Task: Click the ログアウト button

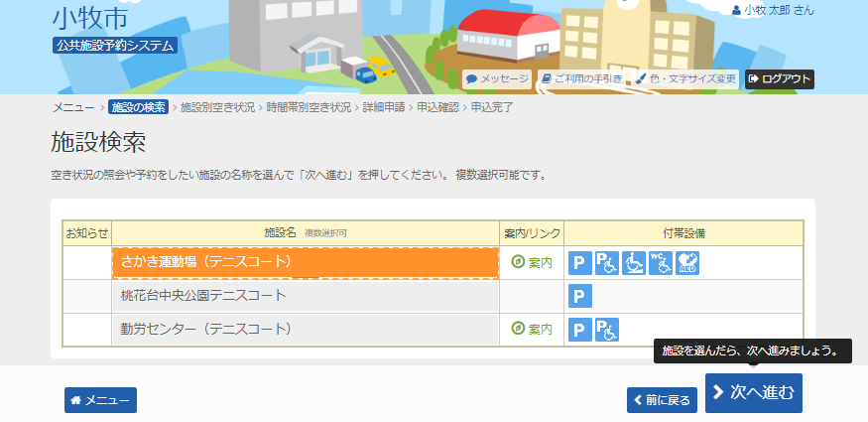Action: pos(780,78)
